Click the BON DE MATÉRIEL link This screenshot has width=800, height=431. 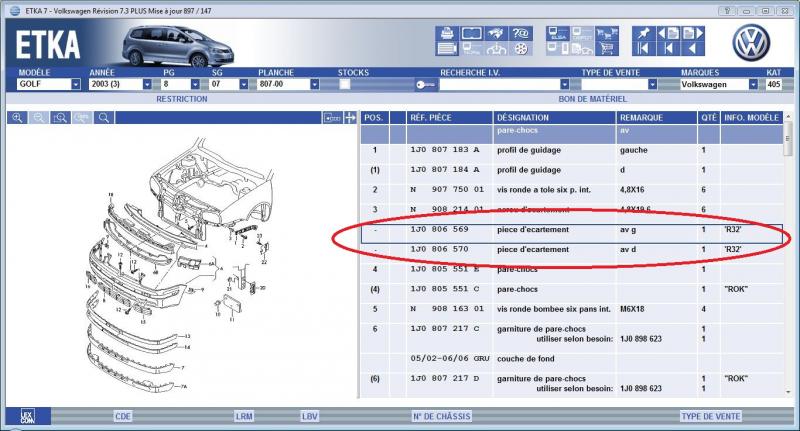(x=592, y=99)
